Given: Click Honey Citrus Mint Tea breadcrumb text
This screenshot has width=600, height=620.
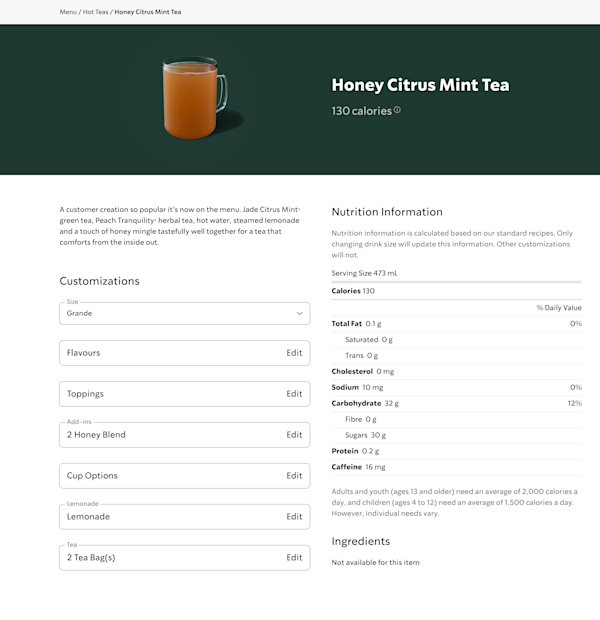Looking at the screenshot, I should point(148,12).
